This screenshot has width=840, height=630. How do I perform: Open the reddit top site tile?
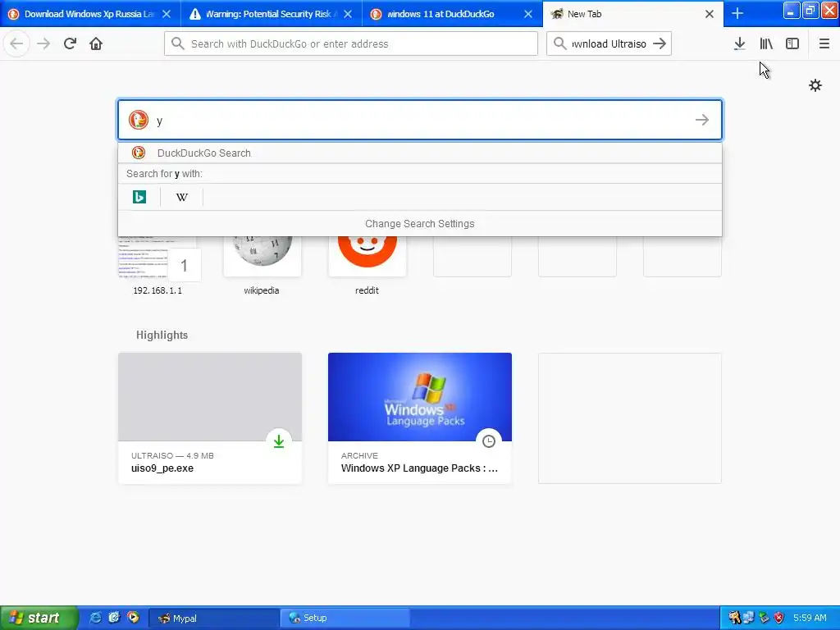point(367,265)
